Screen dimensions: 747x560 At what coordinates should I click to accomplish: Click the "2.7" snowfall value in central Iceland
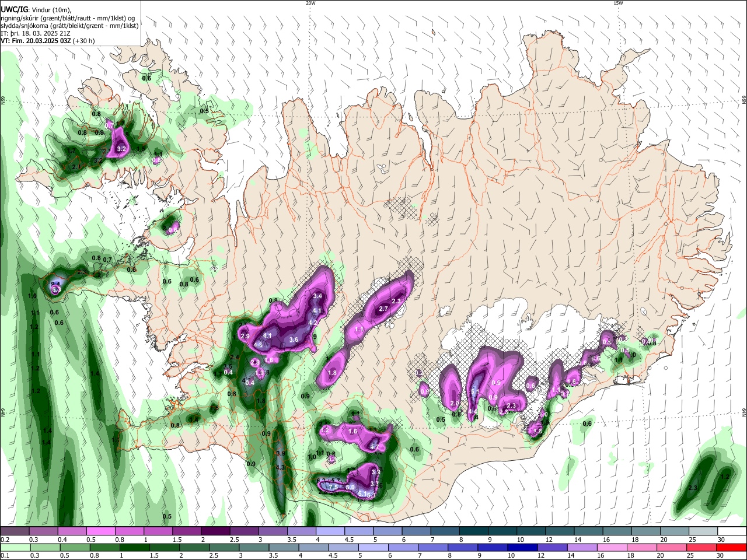coord(383,309)
